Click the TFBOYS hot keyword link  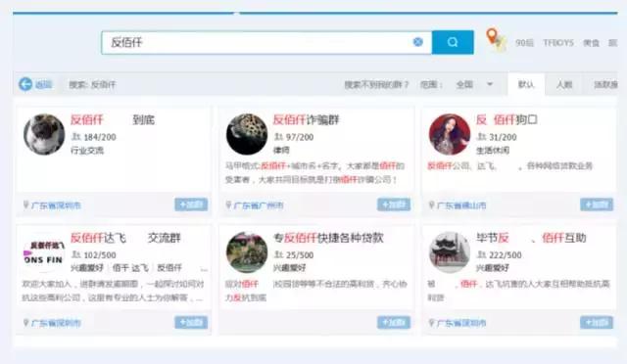(558, 43)
